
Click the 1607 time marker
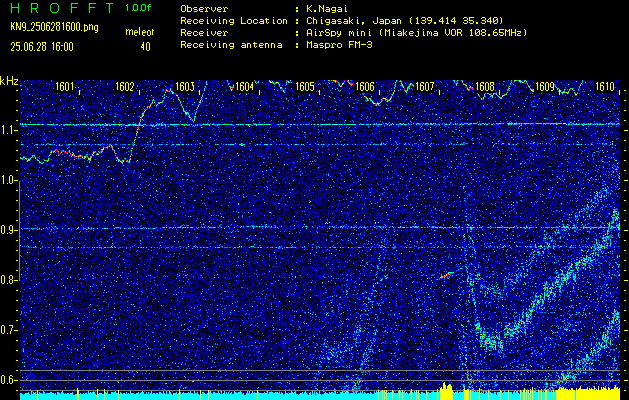click(x=425, y=86)
